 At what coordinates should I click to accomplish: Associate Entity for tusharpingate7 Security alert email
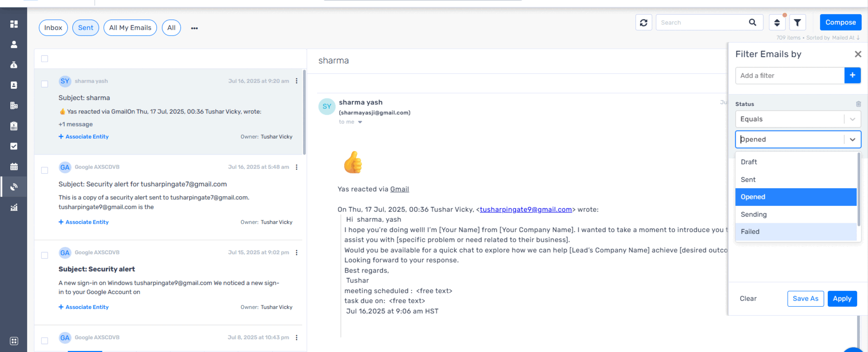click(x=84, y=222)
